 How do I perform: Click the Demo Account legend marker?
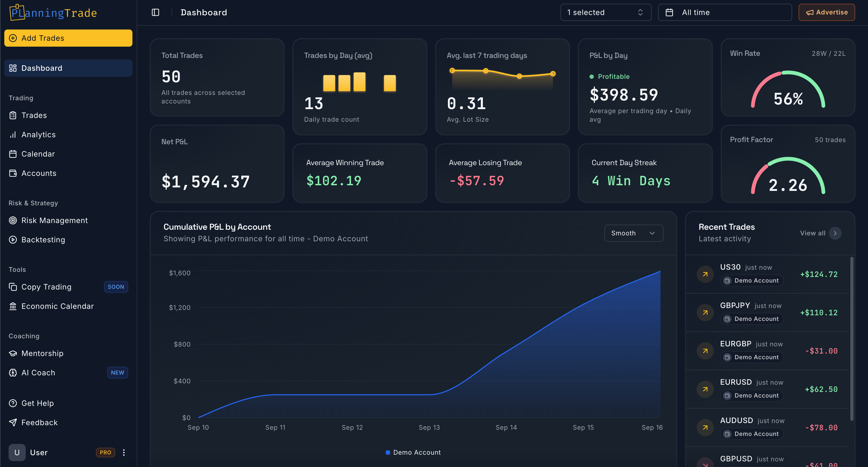click(388, 453)
